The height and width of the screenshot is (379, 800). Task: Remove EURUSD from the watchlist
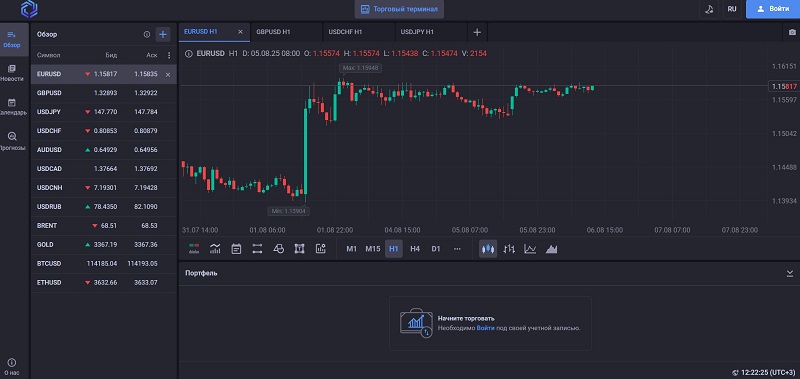[168, 74]
